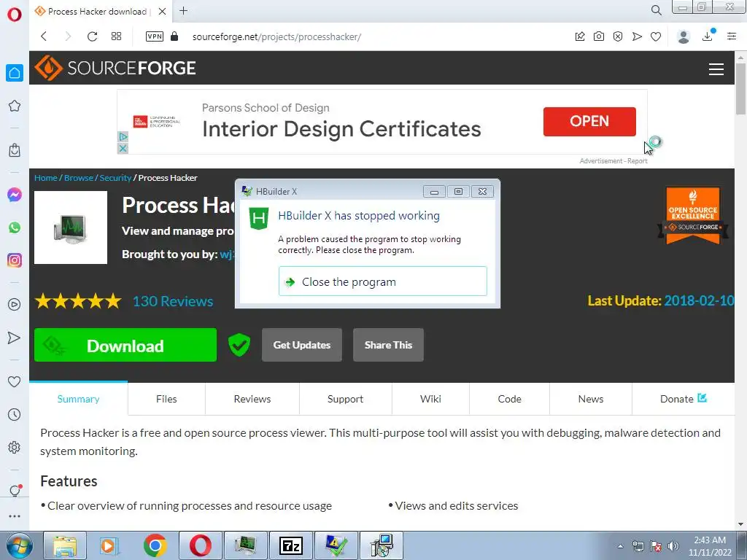Open the 130 Reviews link
This screenshot has height=560, width=747.
pyautogui.click(x=172, y=301)
